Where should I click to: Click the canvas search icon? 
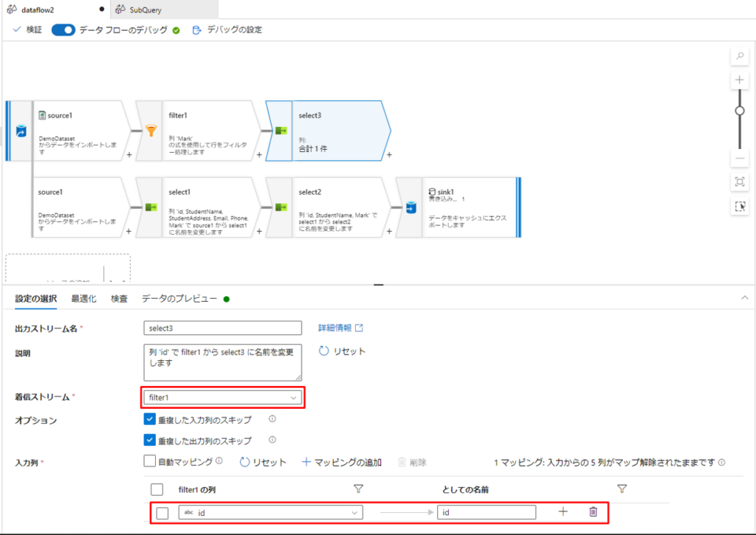[x=740, y=56]
